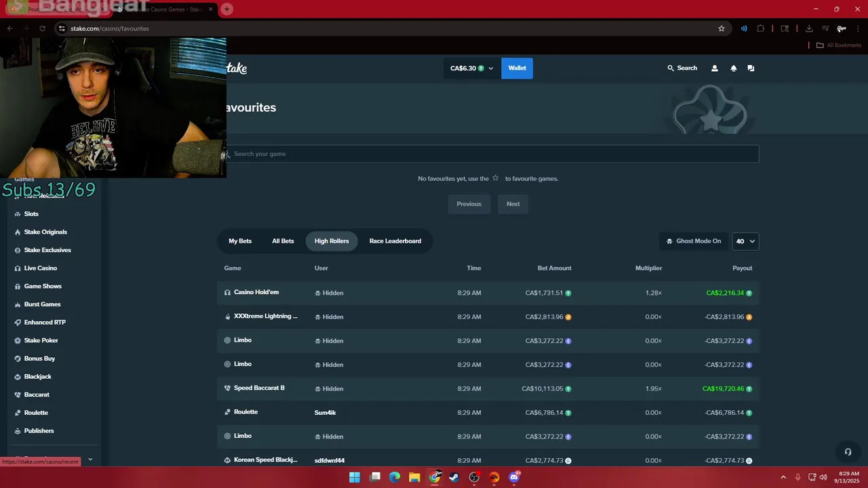Bookmark this page with the star icon
The width and height of the screenshot is (868, 488).
tap(722, 28)
